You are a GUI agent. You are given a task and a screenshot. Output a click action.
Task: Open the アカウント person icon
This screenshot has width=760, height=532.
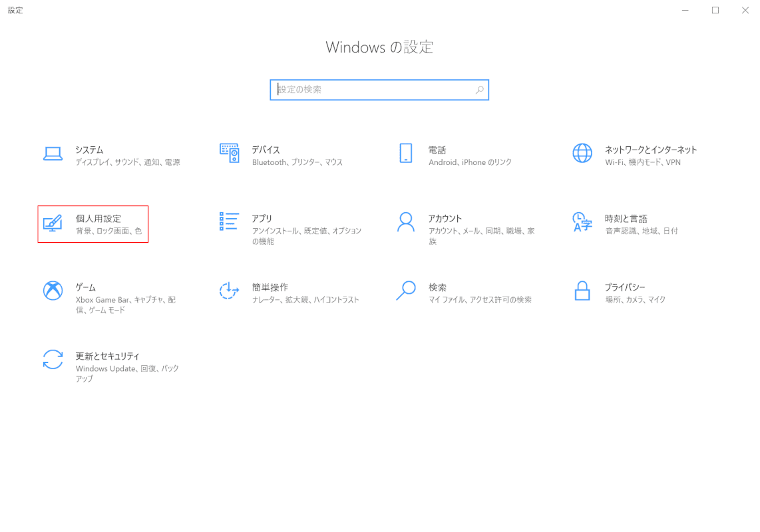tap(406, 222)
